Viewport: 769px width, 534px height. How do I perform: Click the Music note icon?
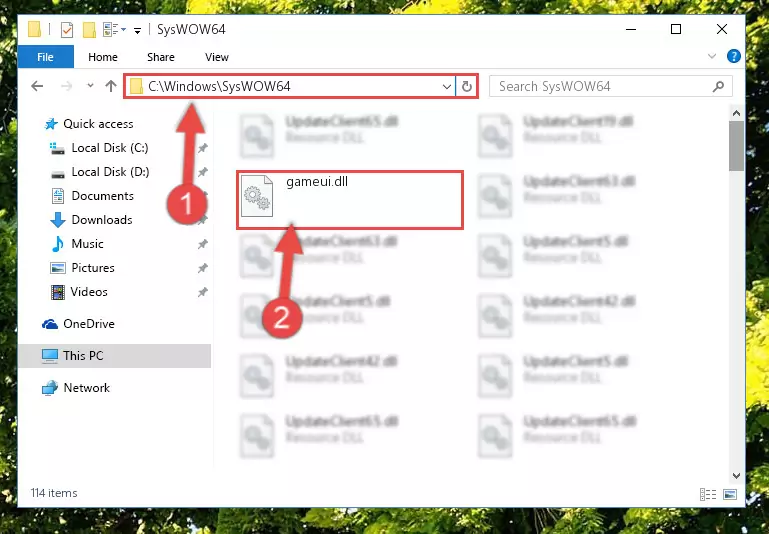pyautogui.click(x=58, y=244)
